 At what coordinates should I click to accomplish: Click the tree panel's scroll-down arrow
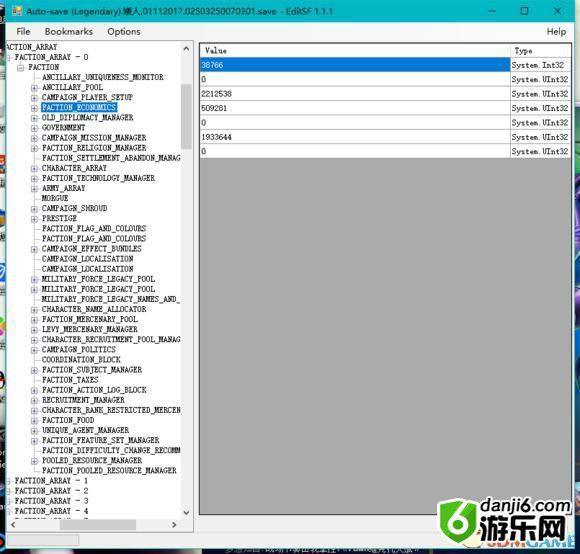[186, 513]
